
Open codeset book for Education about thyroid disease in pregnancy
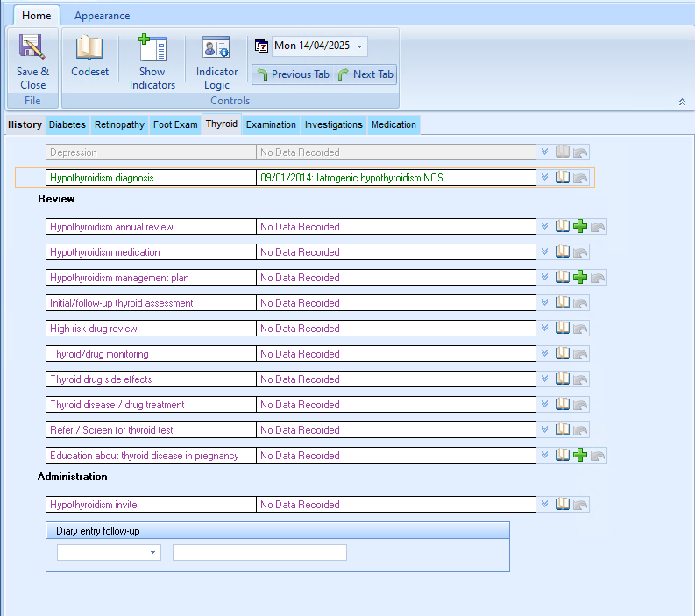pyautogui.click(x=563, y=455)
